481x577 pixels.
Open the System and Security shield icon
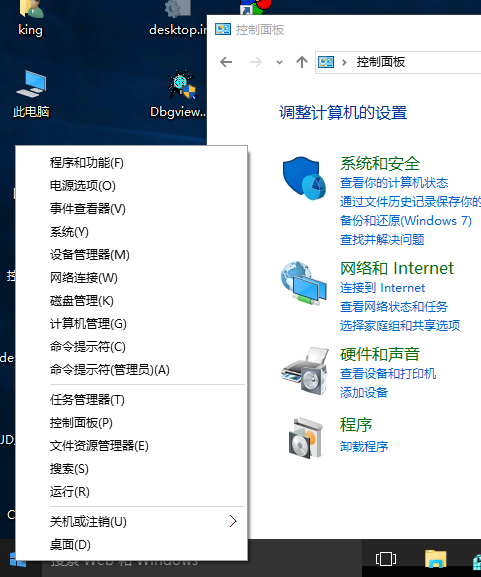[304, 178]
